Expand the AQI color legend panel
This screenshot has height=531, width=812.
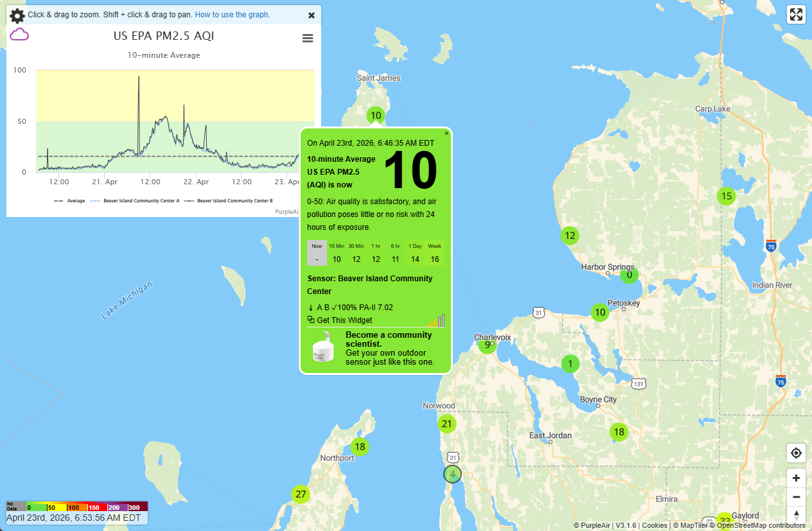pyautogui.click(x=77, y=507)
